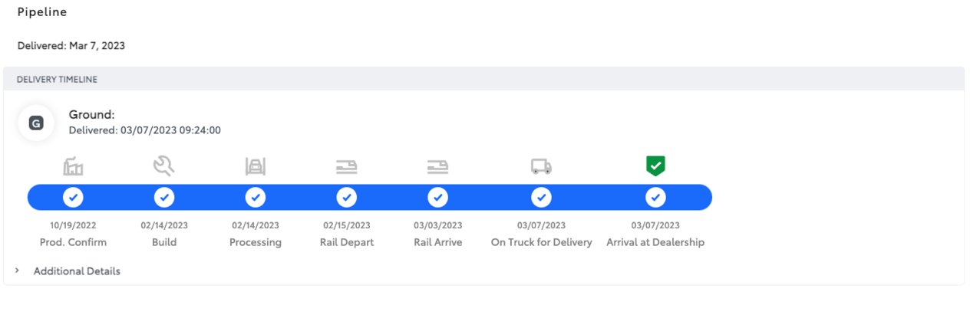The height and width of the screenshot is (318, 980).
Task: Click the train icon above Rail Arrive
Action: 437,166
